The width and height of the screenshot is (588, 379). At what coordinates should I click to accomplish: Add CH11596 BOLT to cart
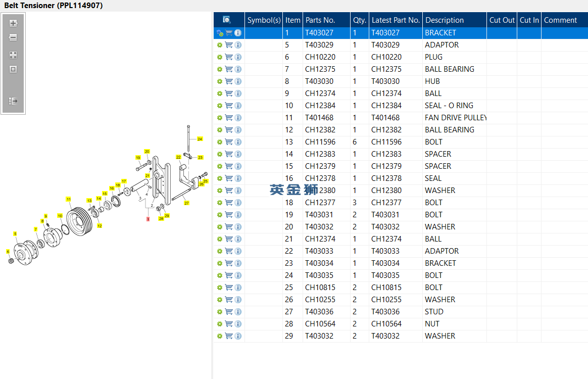229,142
